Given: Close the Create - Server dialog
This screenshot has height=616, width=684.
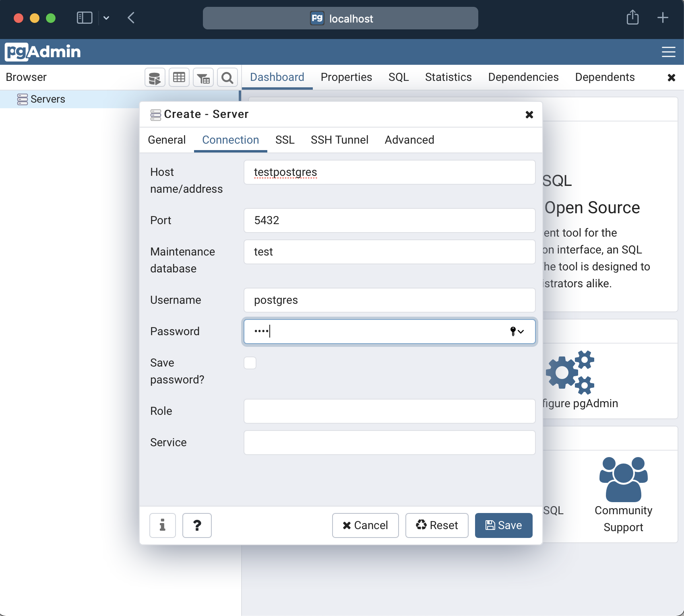Looking at the screenshot, I should coord(529,115).
